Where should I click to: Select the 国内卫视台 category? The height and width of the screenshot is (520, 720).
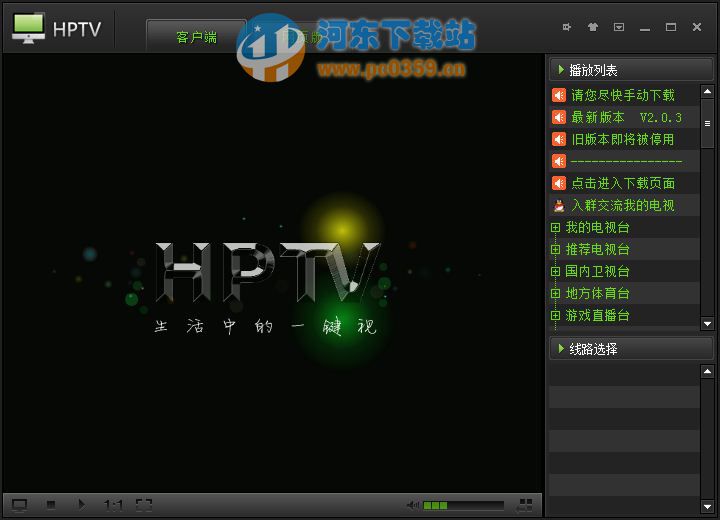click(597, 271)
